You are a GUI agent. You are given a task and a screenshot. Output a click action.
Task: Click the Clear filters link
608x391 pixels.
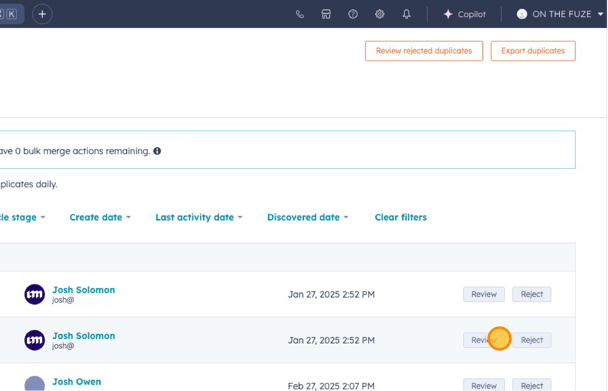(x=401, y=217)
